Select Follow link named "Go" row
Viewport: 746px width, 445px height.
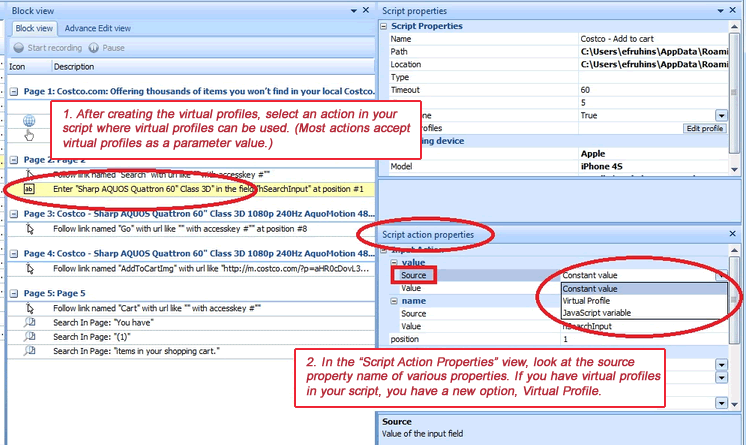[191, 229]
